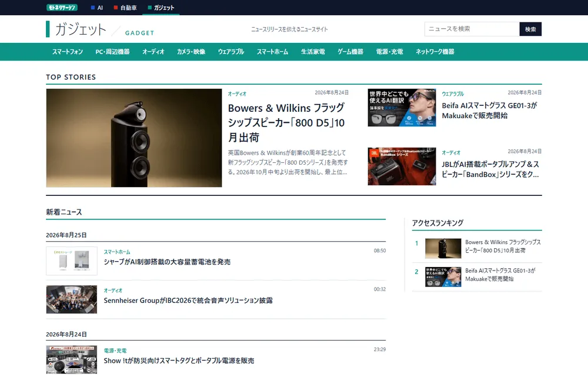
Task: Open the ウェアラブル category in nav bar
Action: pos(231,52)
